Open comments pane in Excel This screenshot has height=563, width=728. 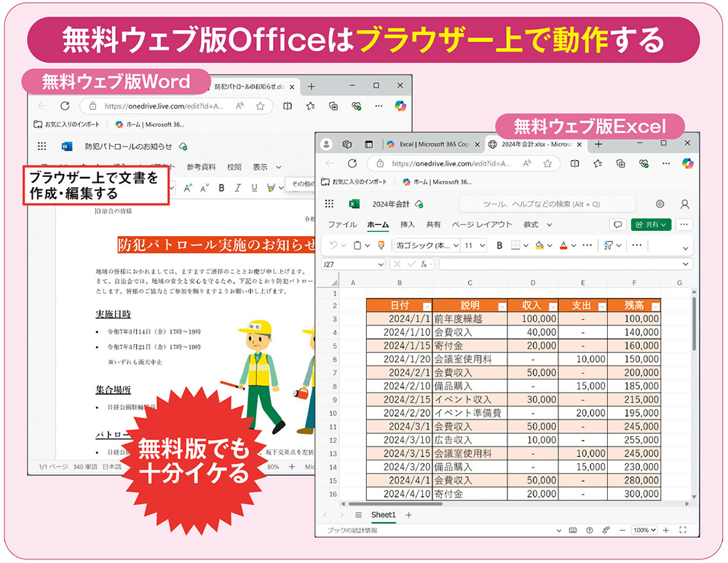coord(617,225)
